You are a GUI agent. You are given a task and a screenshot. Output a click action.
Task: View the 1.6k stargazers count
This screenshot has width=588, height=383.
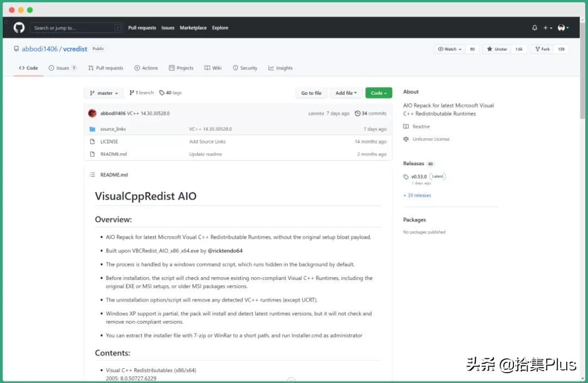click(519, 49)
